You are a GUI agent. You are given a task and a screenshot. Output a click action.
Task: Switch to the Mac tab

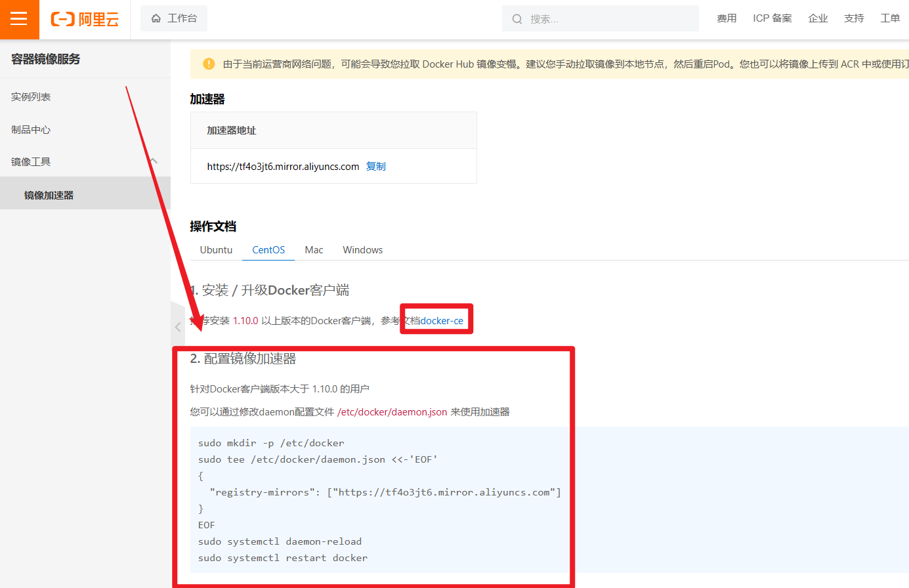tap(314, 250)
